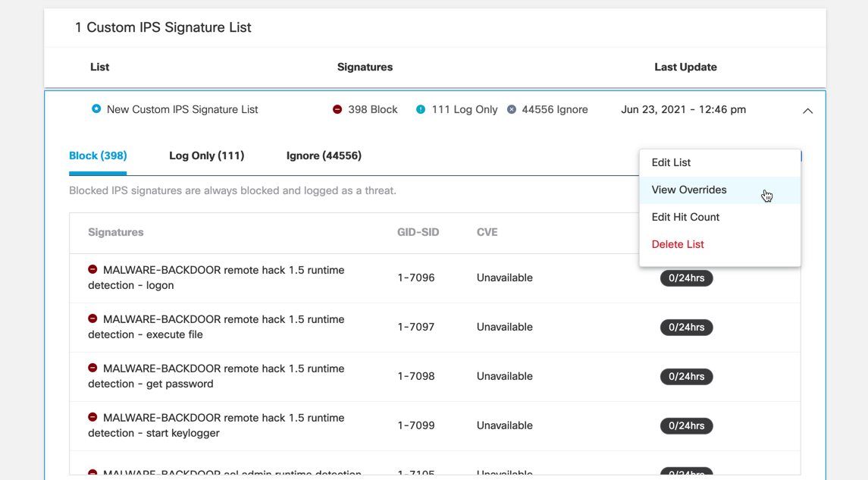
Task: Click Unavailable CVE for signature 1-7098
Action: click(504, 376)
